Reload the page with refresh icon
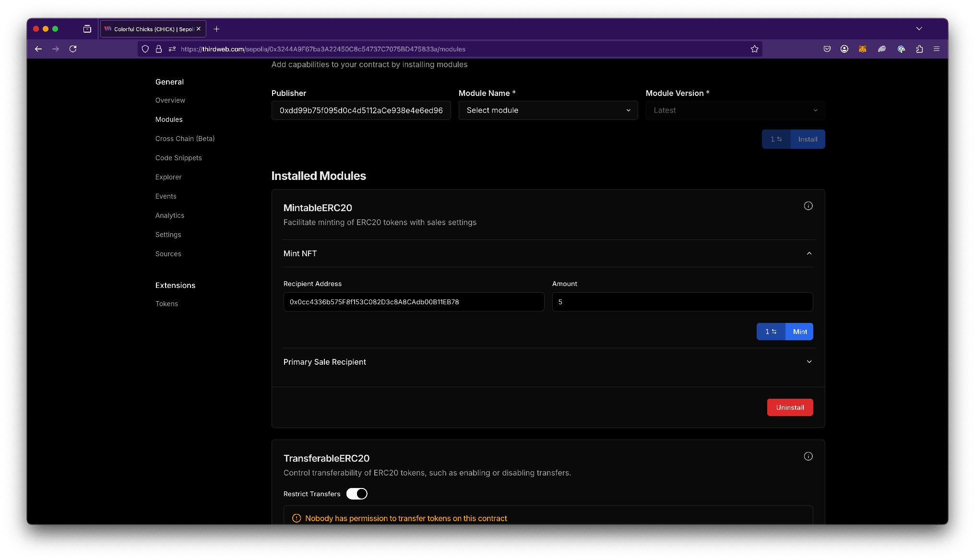 (x=73, y=49)
